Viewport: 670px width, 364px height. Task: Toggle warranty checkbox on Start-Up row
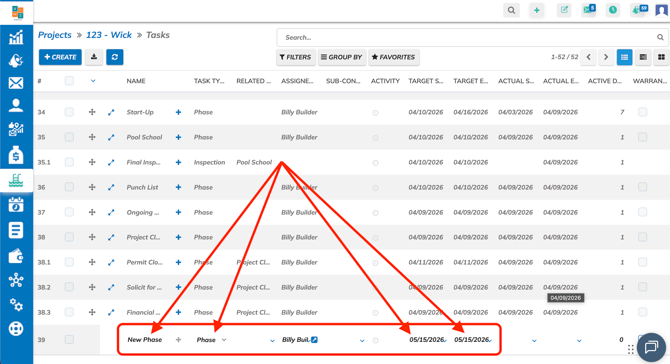(642, 112)
